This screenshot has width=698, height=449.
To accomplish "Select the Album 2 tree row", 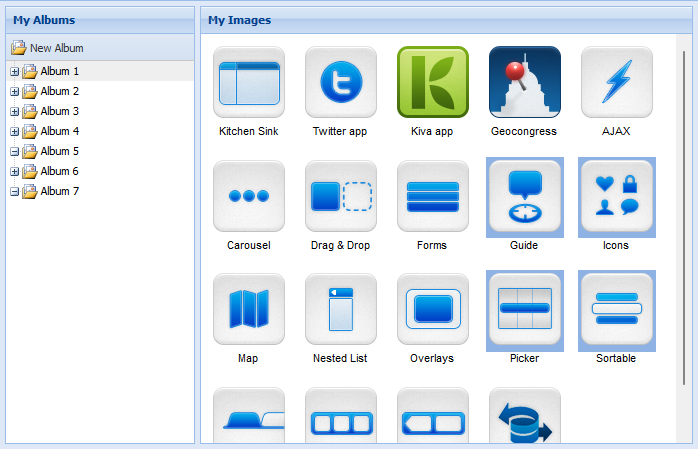I will tap(100, 91).
